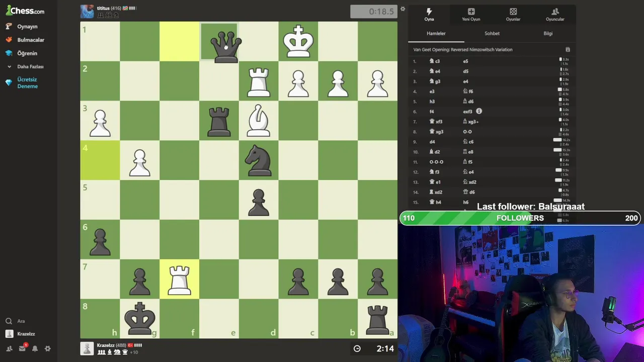Viewport: 644px width, 362px height.
Task: Select the O-O-O move in move list
Action: click(436, 162)
